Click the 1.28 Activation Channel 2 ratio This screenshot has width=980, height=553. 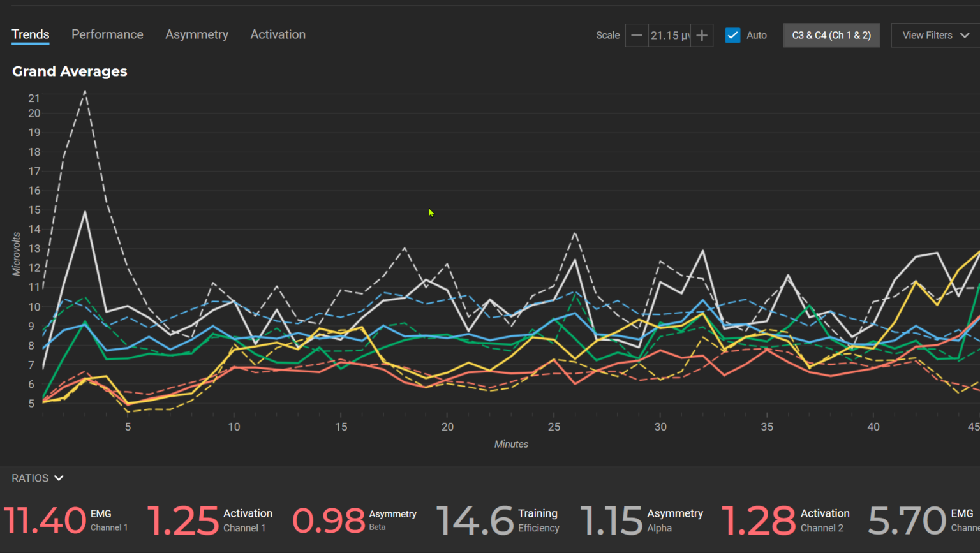(785, 520)
